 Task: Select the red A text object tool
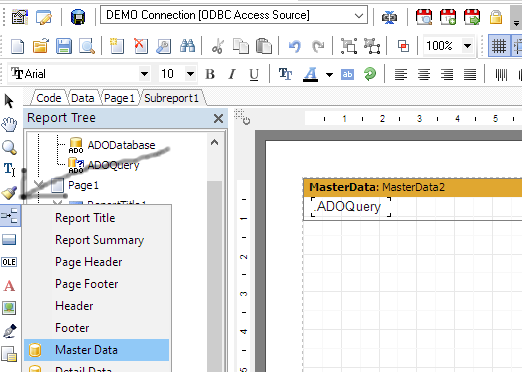(x=9, y=286)
